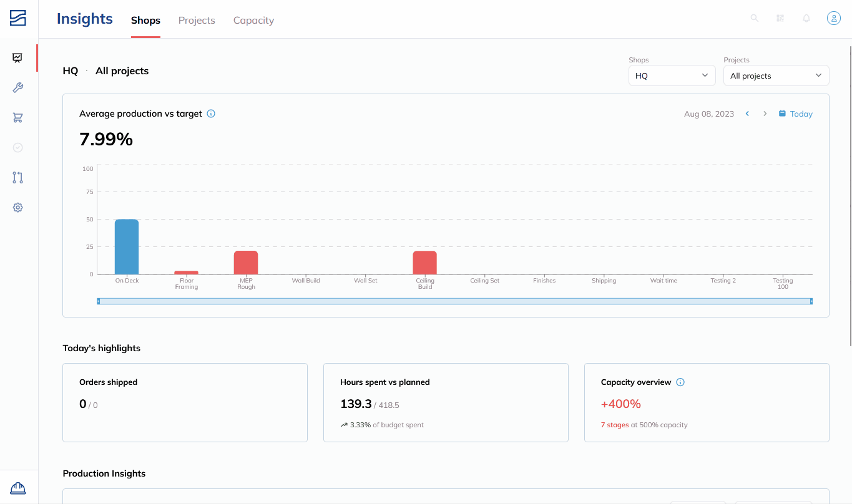
Task: Click the hard hat icon at bottom left
Action: click(x=17, y=488)
